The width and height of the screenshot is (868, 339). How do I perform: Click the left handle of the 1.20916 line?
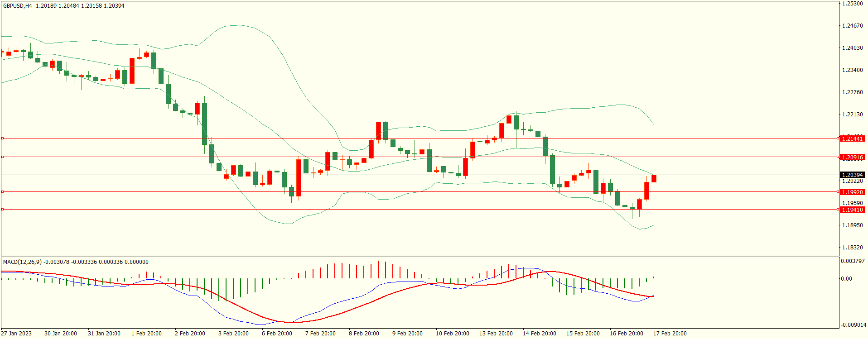[x=2, y=157]
